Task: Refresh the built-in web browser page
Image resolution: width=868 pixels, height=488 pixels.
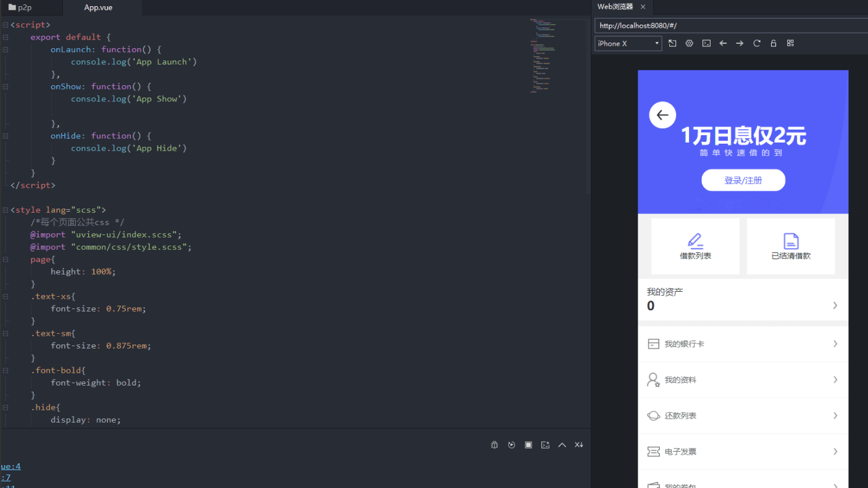Action: pyautogui.click(x=757, y=43)
